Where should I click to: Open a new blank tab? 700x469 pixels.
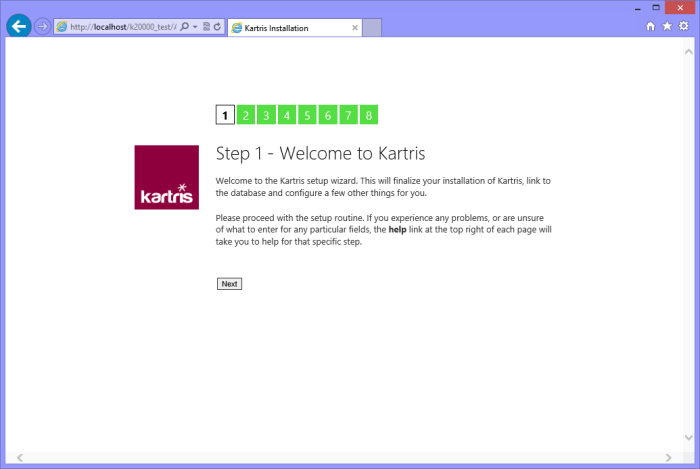click(x=372, y=28)
